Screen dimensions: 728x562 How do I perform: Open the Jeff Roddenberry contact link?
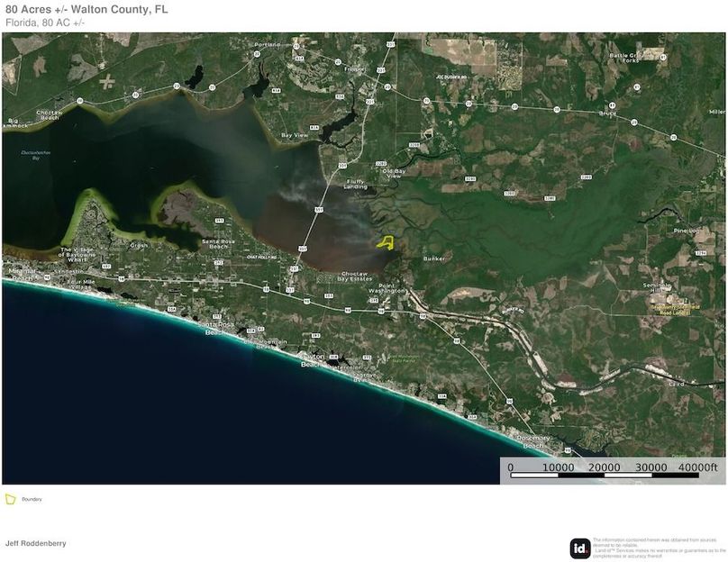pos(35,542)
